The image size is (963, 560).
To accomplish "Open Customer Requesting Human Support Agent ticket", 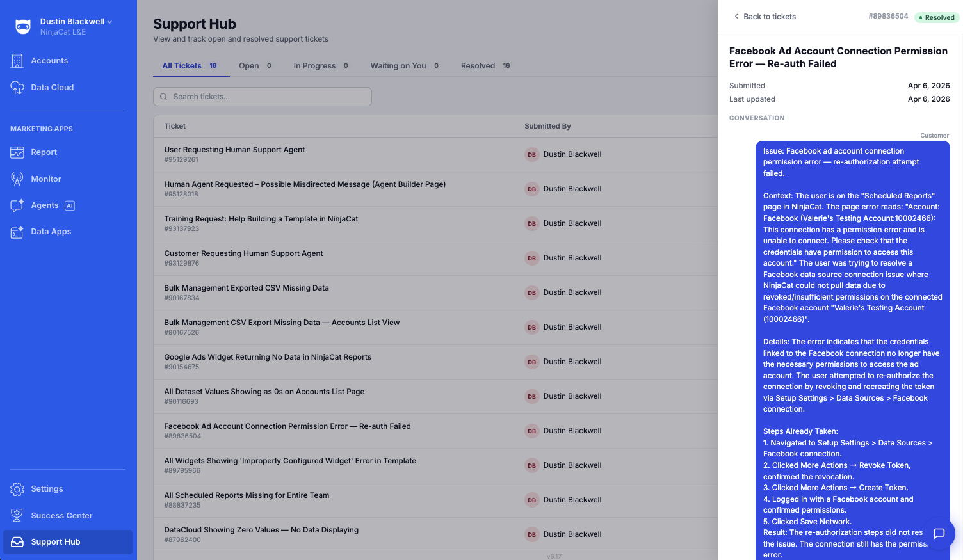I will [243, 253].
